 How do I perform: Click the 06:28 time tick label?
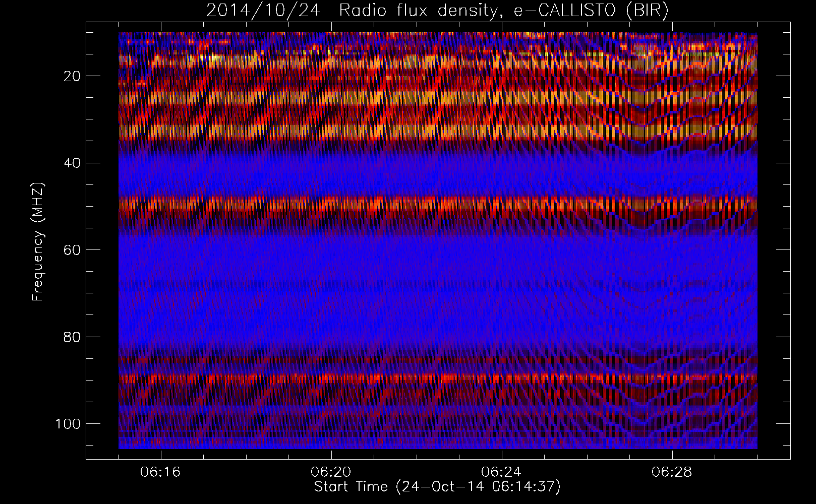[x=672, y=472]
